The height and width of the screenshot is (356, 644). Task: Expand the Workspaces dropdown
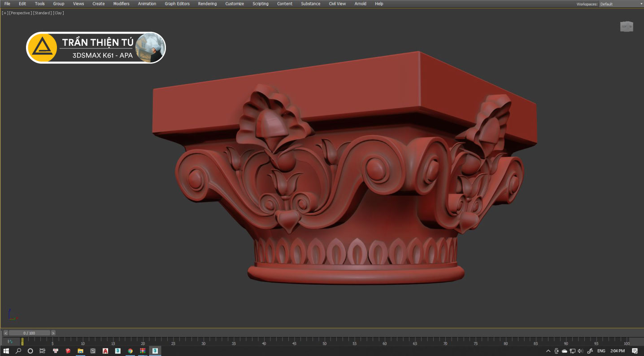click(x=621, y=4)
